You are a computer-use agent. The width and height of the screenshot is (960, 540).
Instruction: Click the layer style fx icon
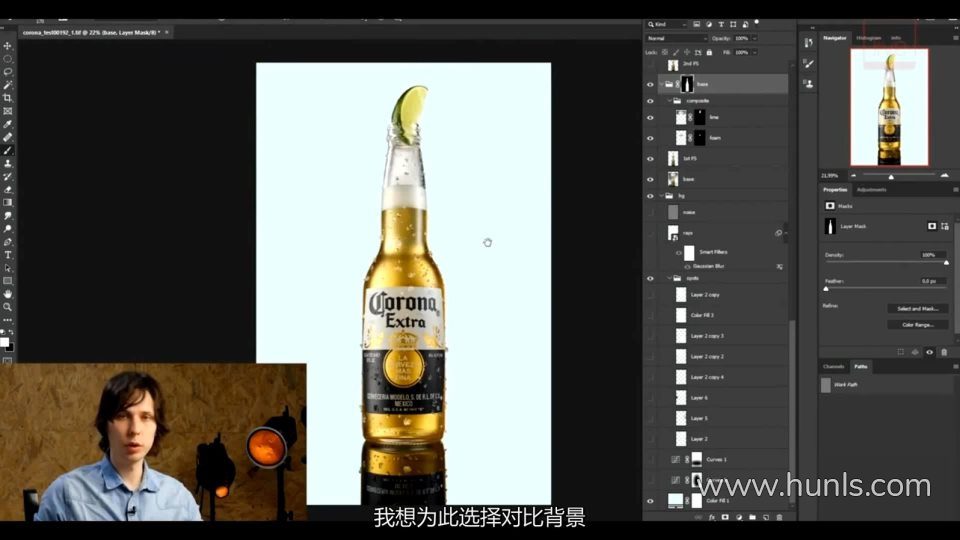click(711, 517)
